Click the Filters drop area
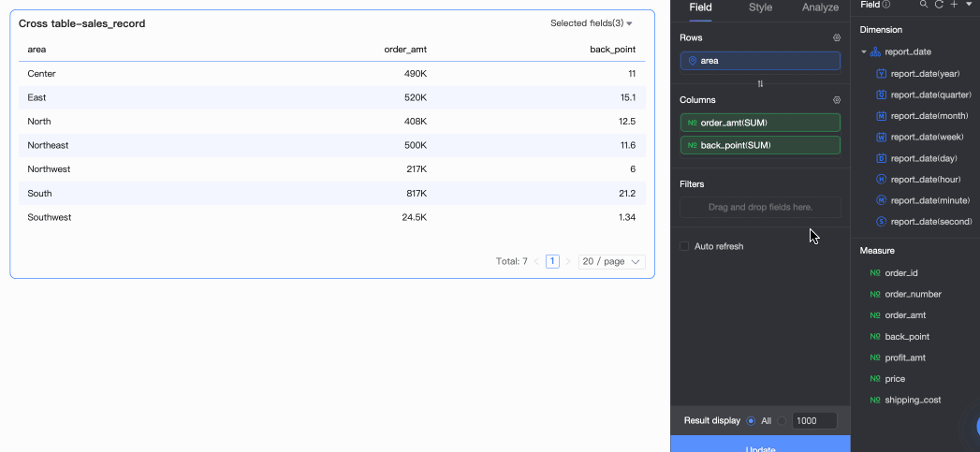The width and height of the screenshot is (980, 452). tap(761, 207)
